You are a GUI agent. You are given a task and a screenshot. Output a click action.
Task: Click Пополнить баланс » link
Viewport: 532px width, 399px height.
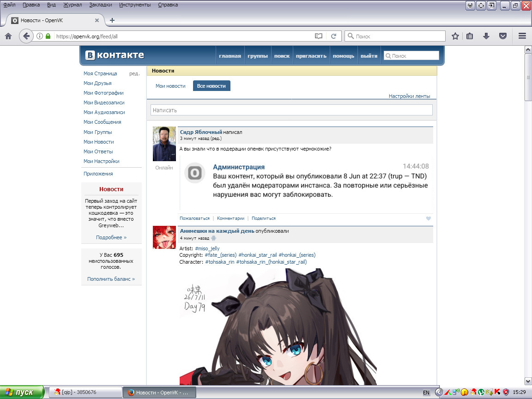coord(111,279)
